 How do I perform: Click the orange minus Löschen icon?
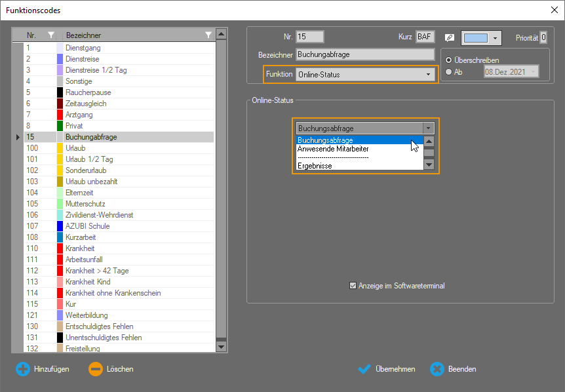click(96, 369)
